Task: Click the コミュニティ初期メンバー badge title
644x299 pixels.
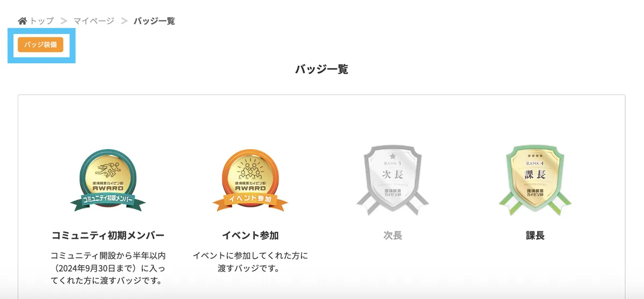Action: coord(108,236)
